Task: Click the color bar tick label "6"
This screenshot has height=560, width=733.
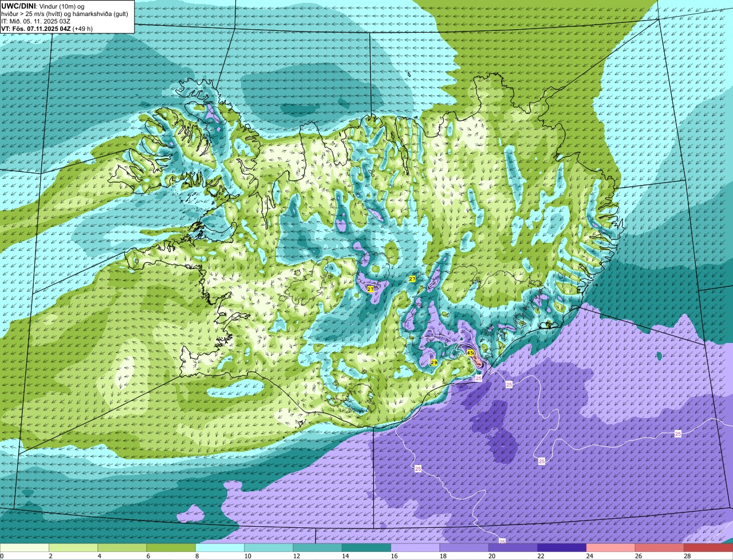Action: [148, 556]
